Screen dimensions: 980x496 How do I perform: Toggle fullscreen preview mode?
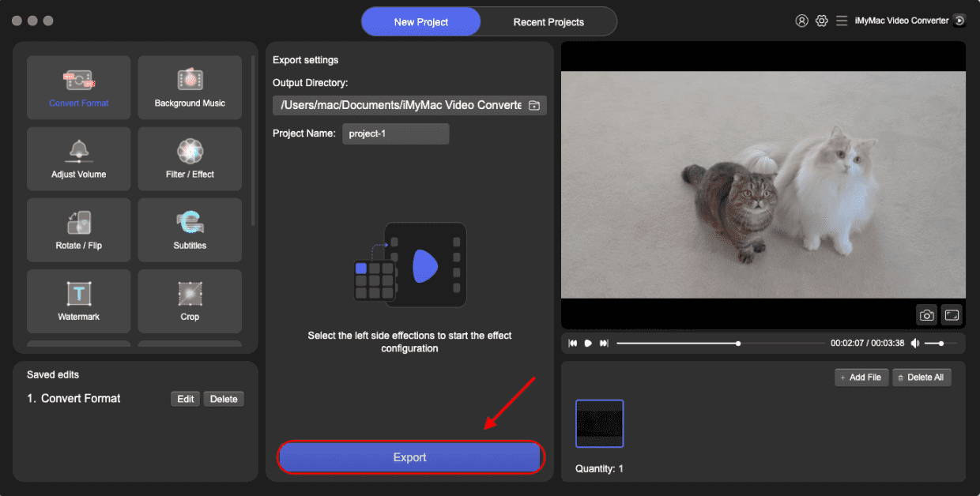pos(952,314)
